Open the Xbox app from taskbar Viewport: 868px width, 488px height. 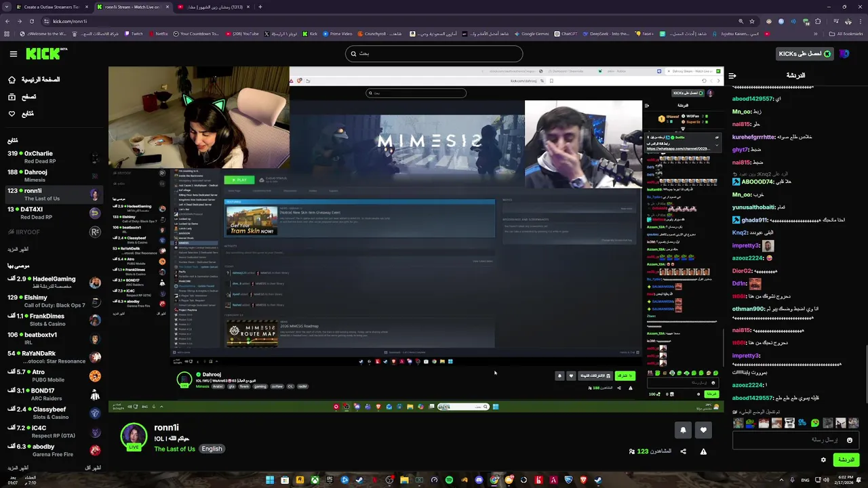315,480
